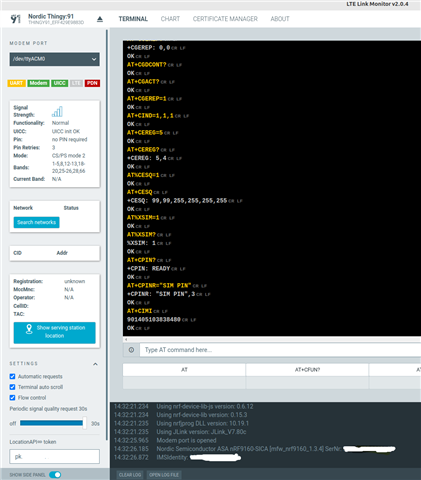This screenshot has height=480, width=421.
Task: Click the AT+CFUN? quick command button
Action: (307, 370)
